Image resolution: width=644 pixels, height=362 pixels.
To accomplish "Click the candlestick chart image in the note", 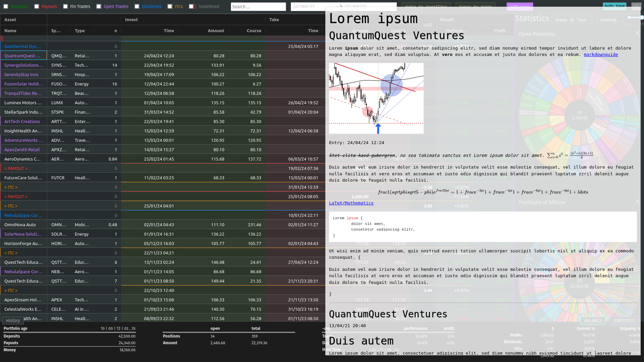I will tap(376, 98).
